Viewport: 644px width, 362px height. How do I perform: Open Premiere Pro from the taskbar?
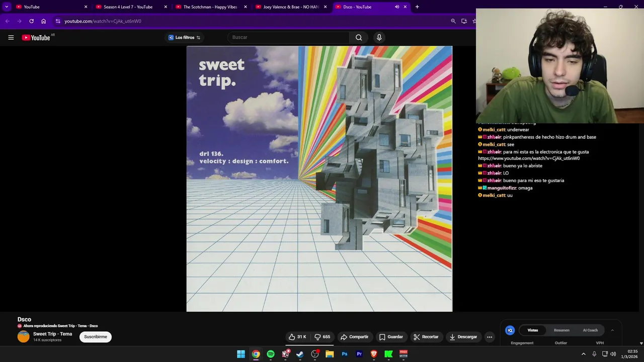point(359,354)
